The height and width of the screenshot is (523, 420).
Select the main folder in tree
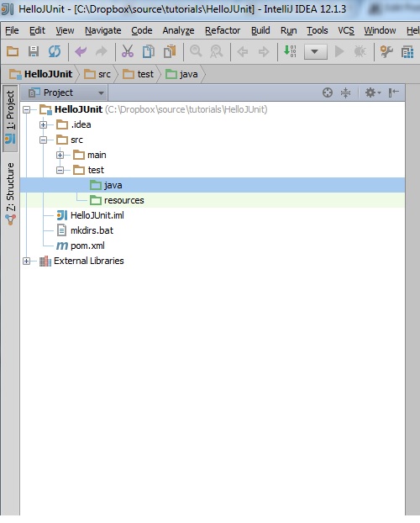(x=90, y=155)
